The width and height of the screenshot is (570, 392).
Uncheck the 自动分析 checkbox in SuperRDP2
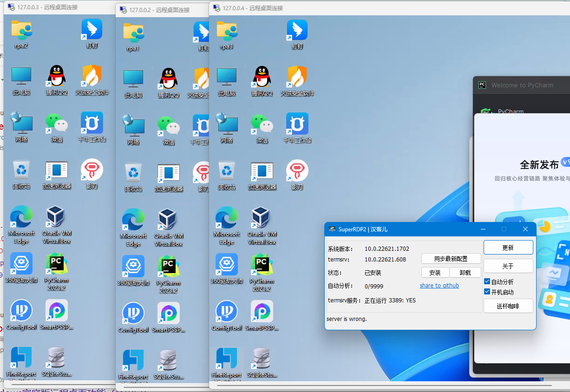[487, 281]
